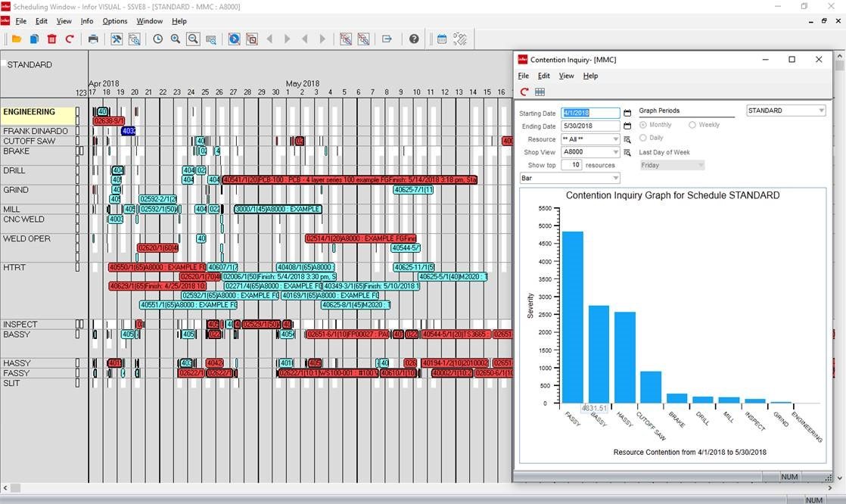Open schedule with the folder icon
This screenshot has height=504, width=846.
pyautogui.click(x=16, y=39)
